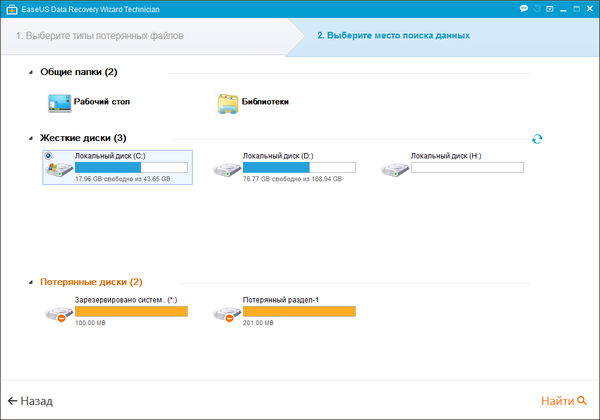Maximize the EaseUS window
The height and width of the screenshot is (420, 600).
(x=576, y=9)
